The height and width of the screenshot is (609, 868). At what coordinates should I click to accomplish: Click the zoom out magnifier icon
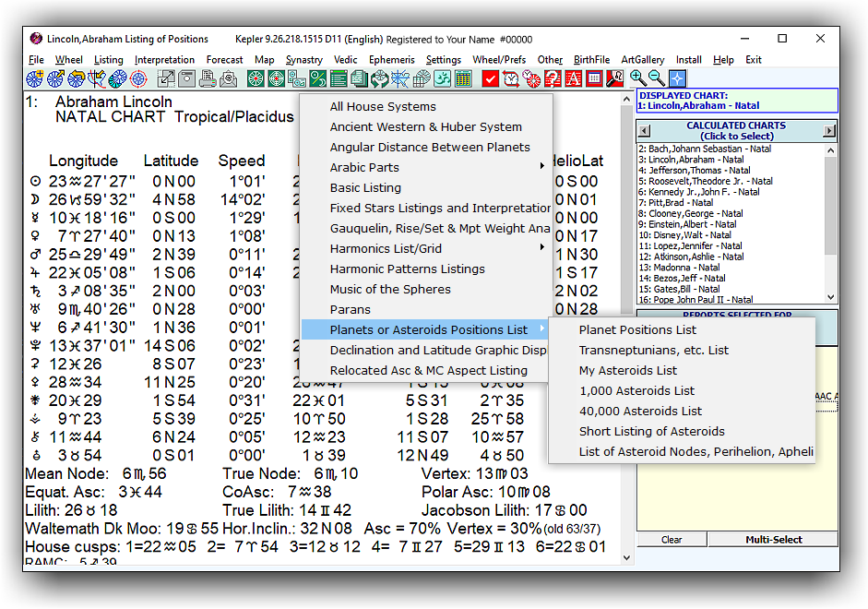(x=657, y=78)
